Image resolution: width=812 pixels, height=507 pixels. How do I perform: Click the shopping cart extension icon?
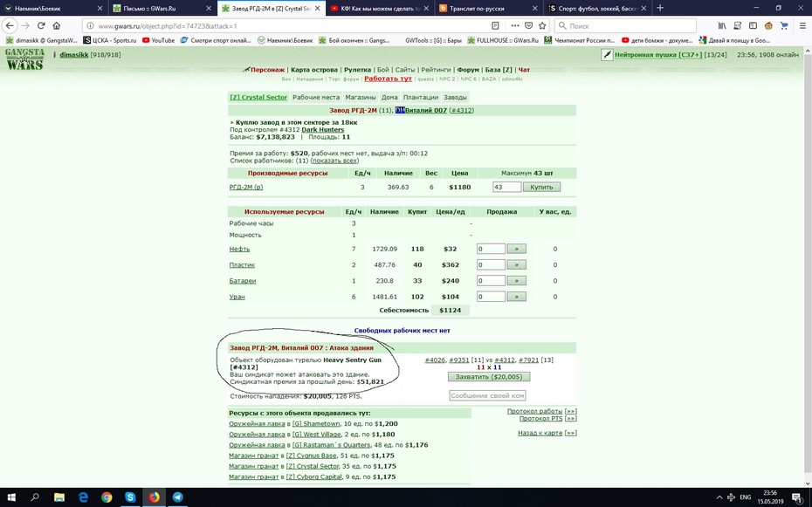click(784, 25)
